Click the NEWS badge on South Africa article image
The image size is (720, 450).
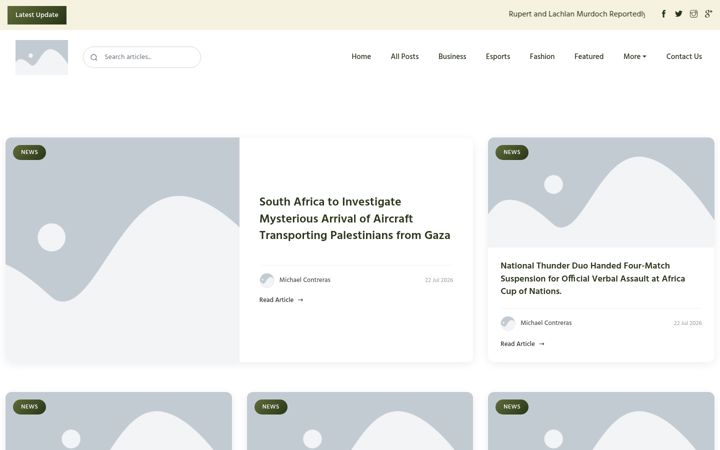(x=29, y=152)
